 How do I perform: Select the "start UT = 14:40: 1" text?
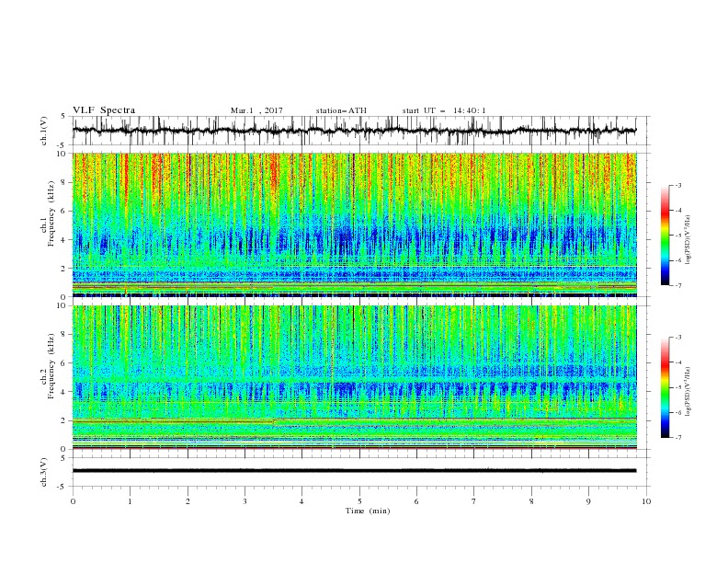click(x=444, y=110)
